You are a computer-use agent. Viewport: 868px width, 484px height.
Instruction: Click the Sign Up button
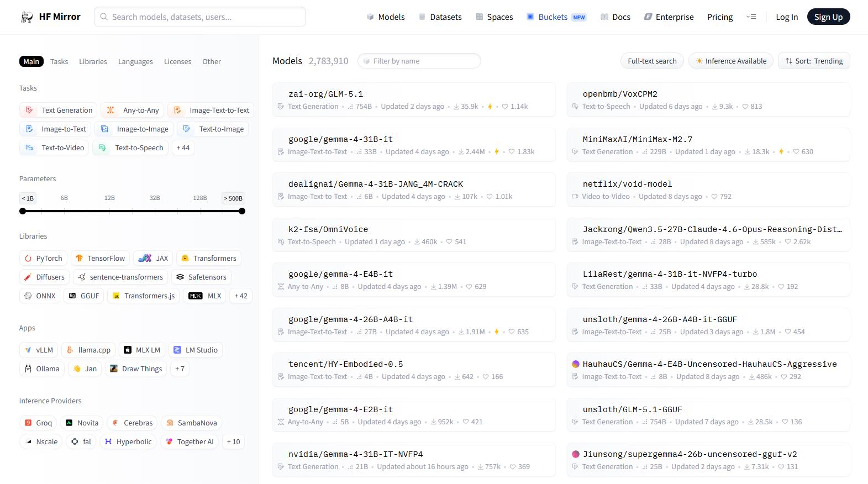(828, 17)
